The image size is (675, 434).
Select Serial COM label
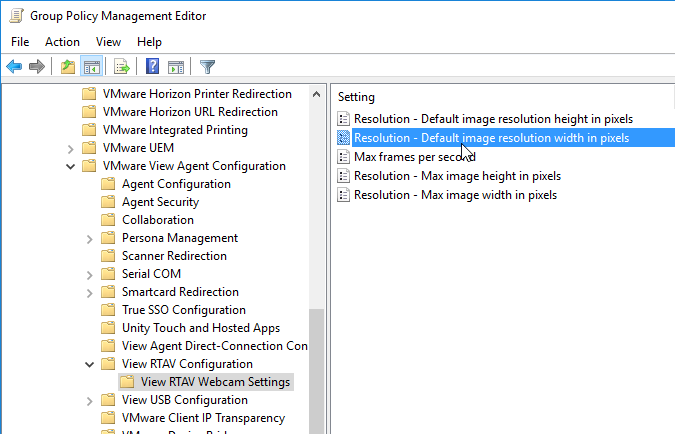pos(152,274)
